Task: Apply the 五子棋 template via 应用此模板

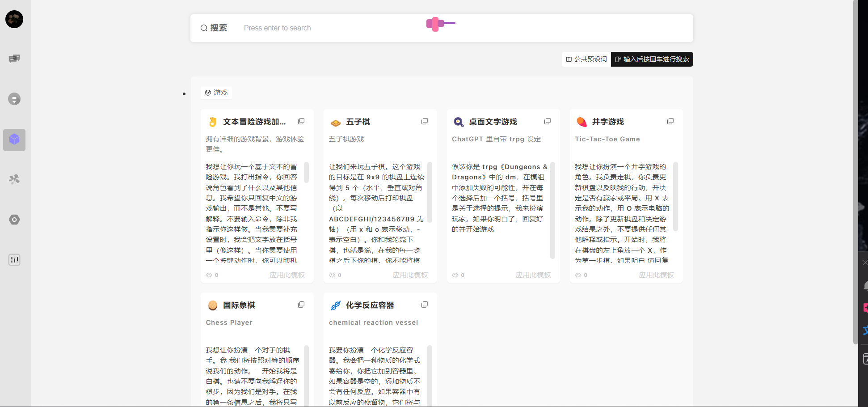Action: 410,275
